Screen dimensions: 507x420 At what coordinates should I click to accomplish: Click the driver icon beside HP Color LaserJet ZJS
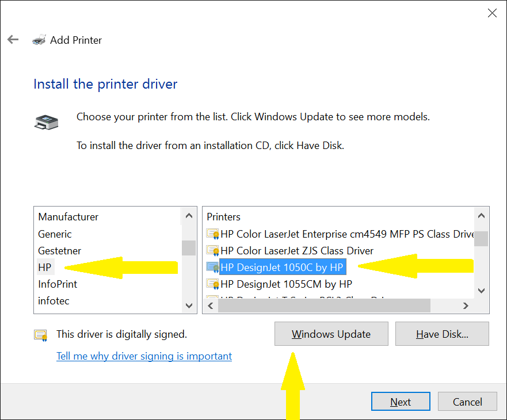point(212,251)
